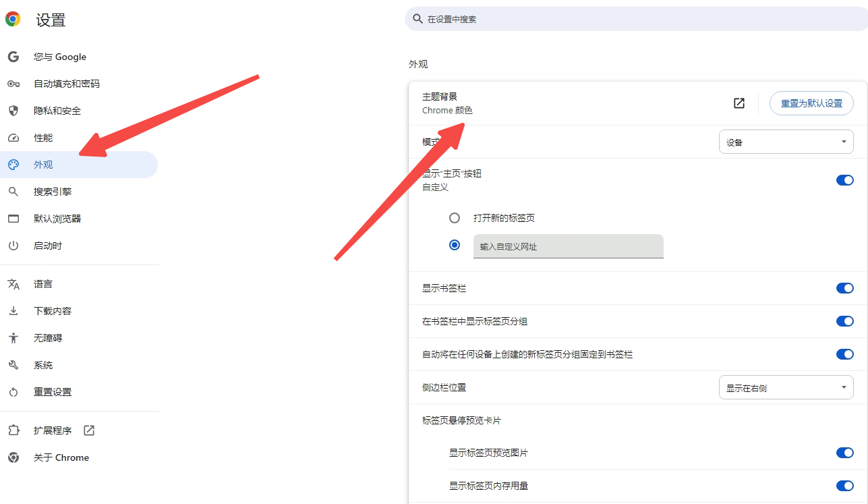This screenshot has height=504, width=868.
Task: Click the download icon beside 下载内容
Action: click(x=13, y=311)
